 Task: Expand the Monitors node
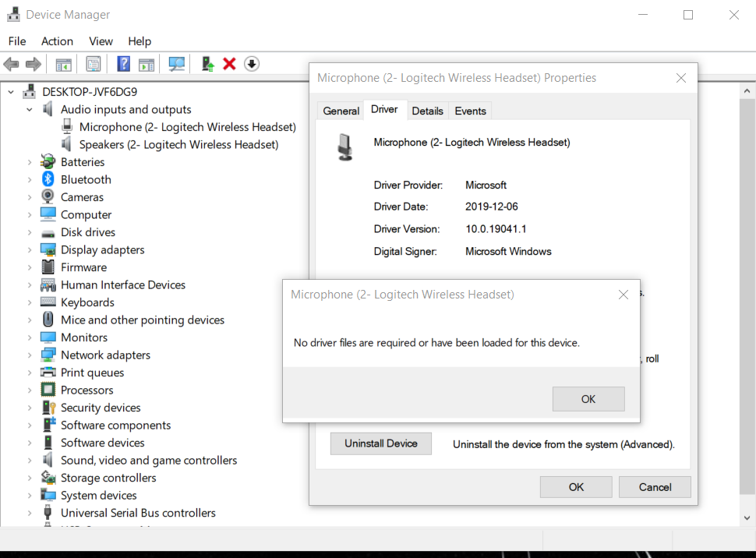(x=30, y=337)
